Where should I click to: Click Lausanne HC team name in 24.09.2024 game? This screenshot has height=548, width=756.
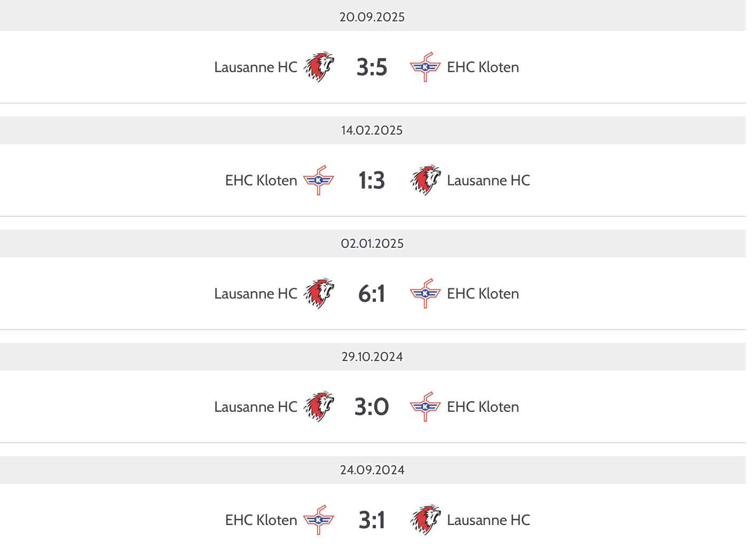[489, 520]
